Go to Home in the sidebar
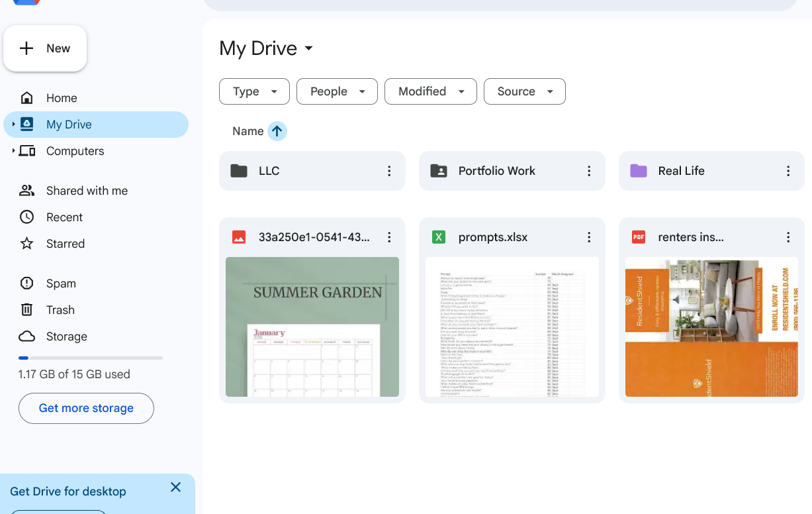The image size is (812, 514). tap(61, 97)
